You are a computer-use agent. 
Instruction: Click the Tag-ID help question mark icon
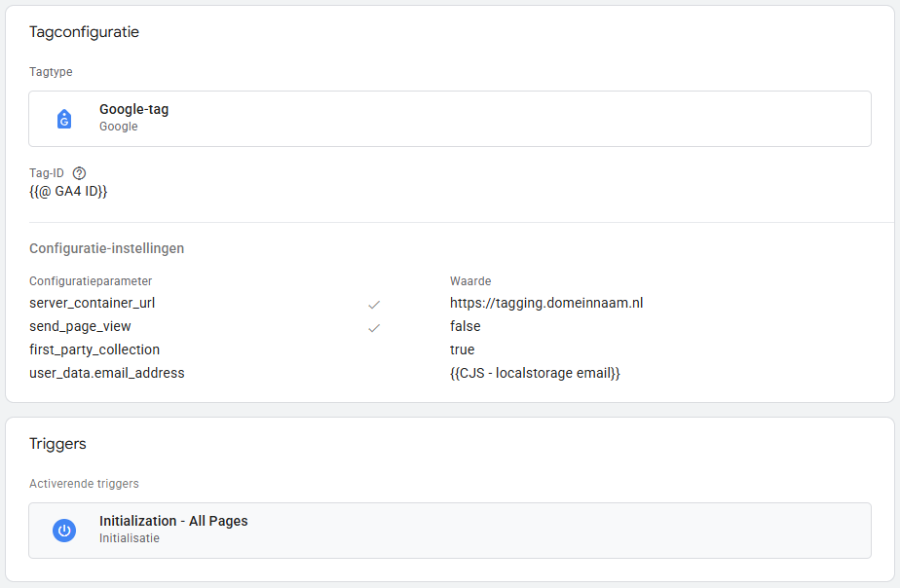(79, 173)
